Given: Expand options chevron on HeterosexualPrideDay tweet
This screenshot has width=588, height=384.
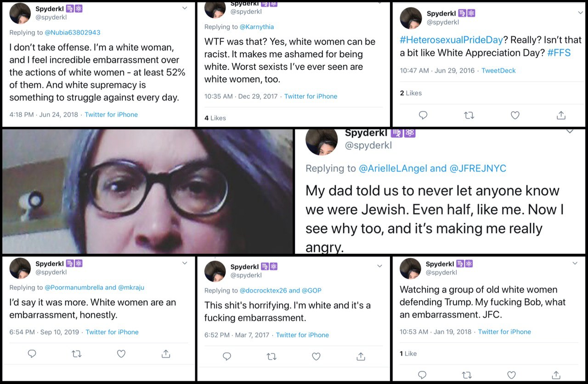Looking at the screenshot, I should coord(580,13).
